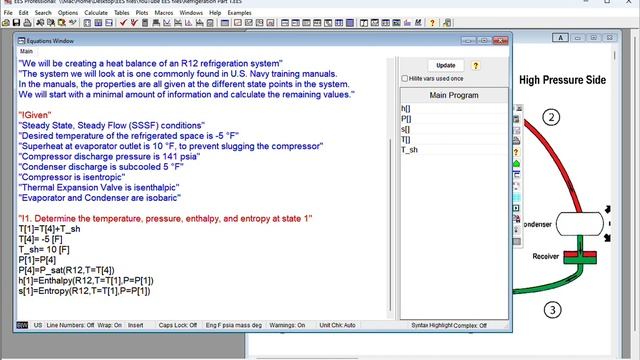Open the Windows menu
Viewport: 640px width, 360px height.
[x=191, y=13]
